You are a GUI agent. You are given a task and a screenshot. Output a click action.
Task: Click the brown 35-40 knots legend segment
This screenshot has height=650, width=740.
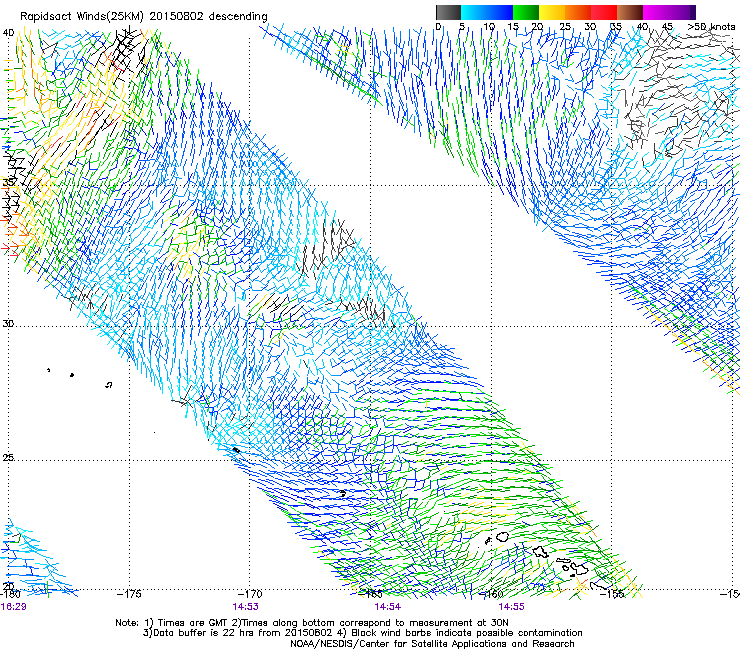click(630, 12)
